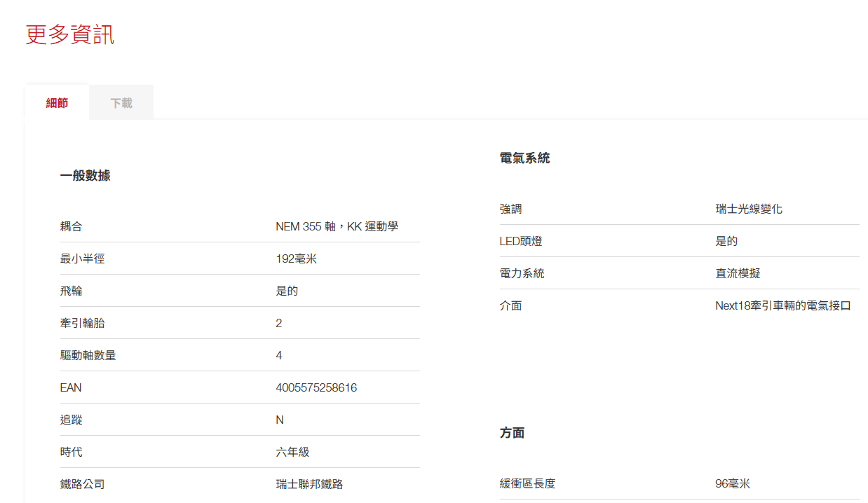
Task: Click the 電氣系統 section heading
Action: [x=524, y=158]
